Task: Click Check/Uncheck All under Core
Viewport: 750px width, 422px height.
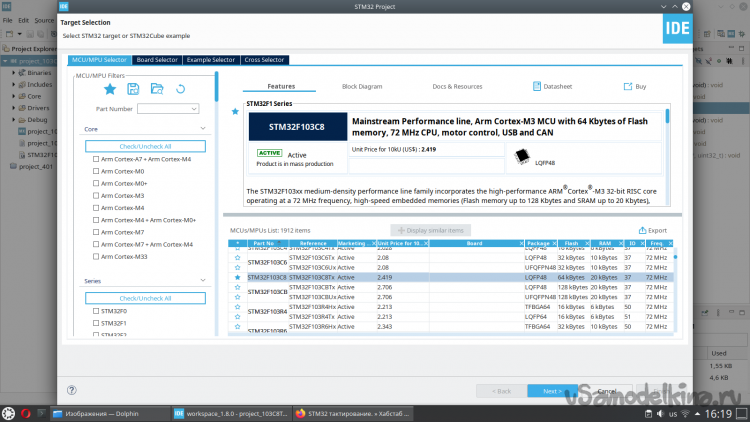Action: point(145,146)
